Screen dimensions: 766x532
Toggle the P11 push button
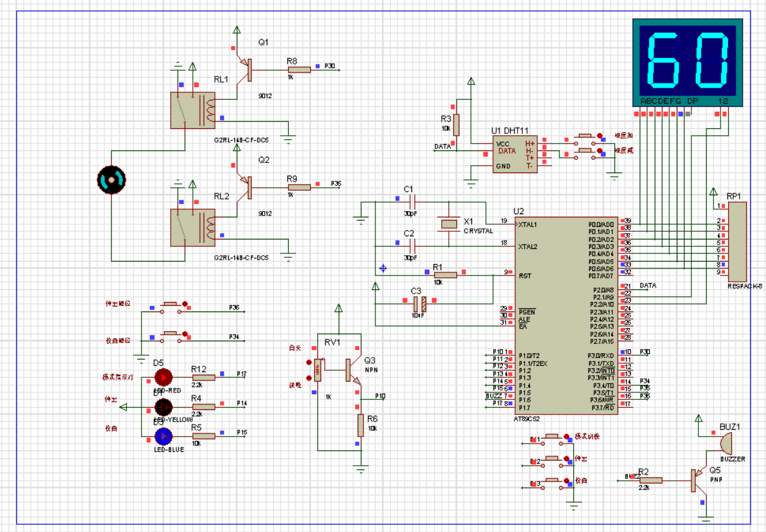pyautogui.click(x=552, y=439)
